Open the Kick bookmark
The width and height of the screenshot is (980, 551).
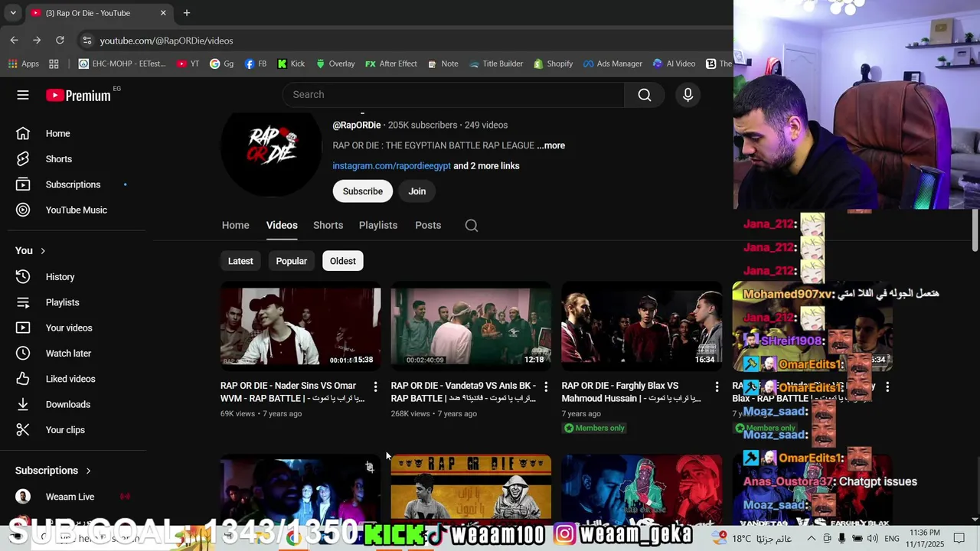click(x=291, y=64)
